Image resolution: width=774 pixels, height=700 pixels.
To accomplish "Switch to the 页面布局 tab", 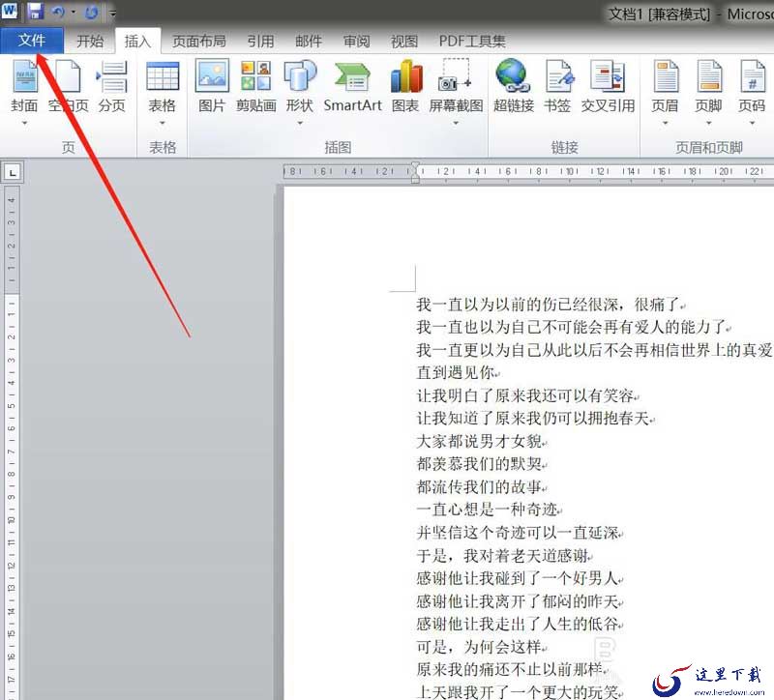I will (199, 42).
